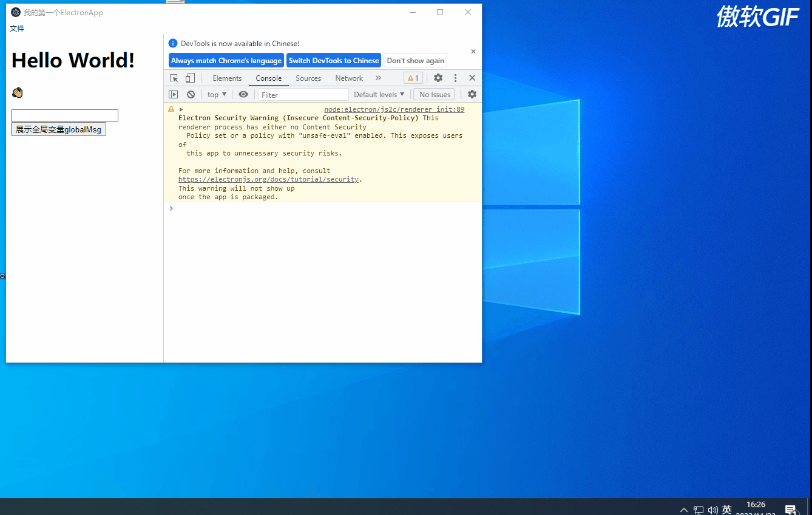Open live expression eye icon
The height and width of the screenshot is (515, 812).
243,95
